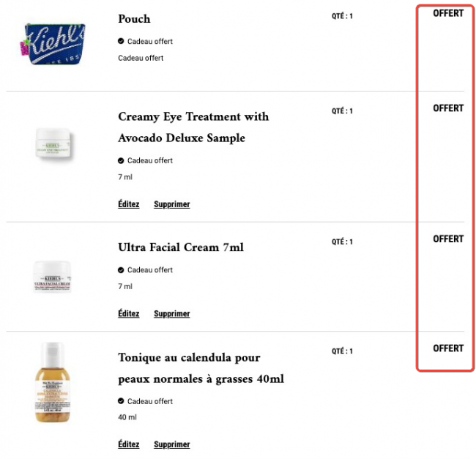The width and height of the screenshot is (476, 459).
Task: Open the Creamy Eye Treatment product thumbnail
Action: (53, 143)
